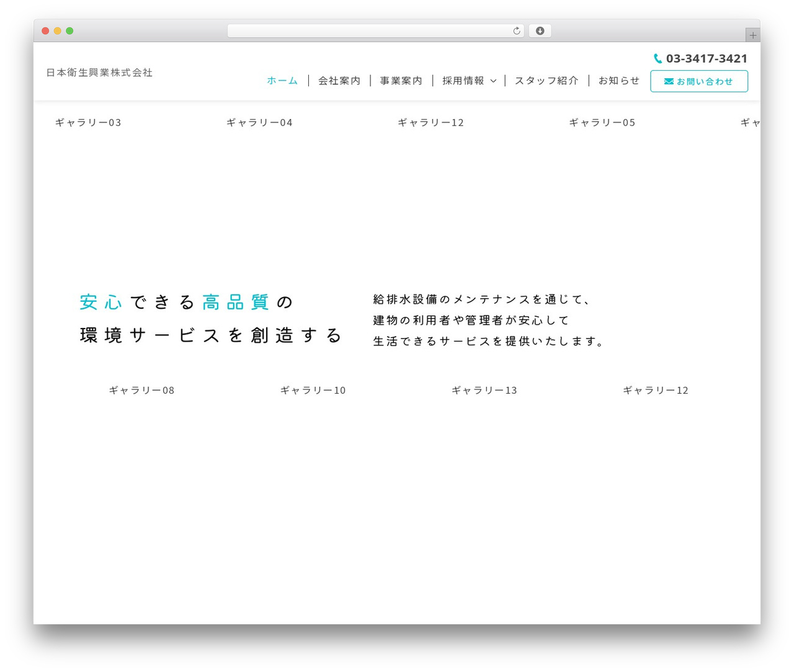Select gallery image ギャラリー05
Screen dimensions: 794x672
(602, 123)
